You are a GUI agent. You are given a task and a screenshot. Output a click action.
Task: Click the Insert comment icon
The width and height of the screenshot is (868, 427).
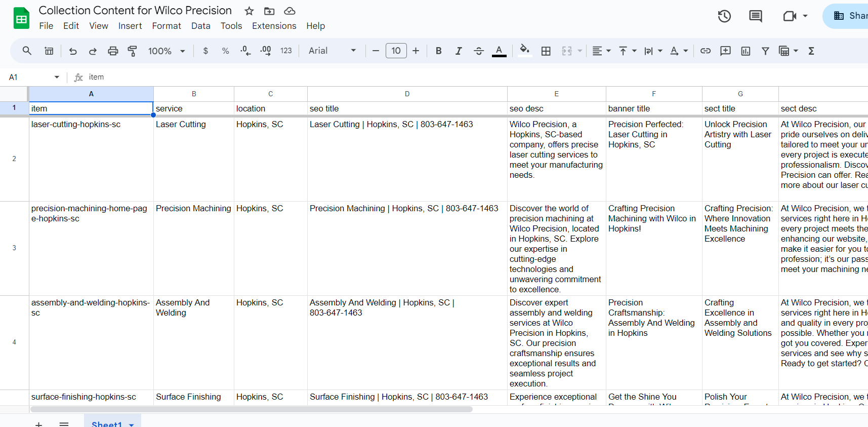tap(725, 51)
